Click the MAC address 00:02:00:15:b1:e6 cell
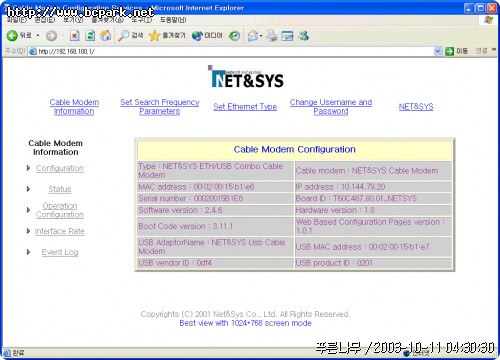The width and height of the screenshot is (500, 360). (215, 187)
